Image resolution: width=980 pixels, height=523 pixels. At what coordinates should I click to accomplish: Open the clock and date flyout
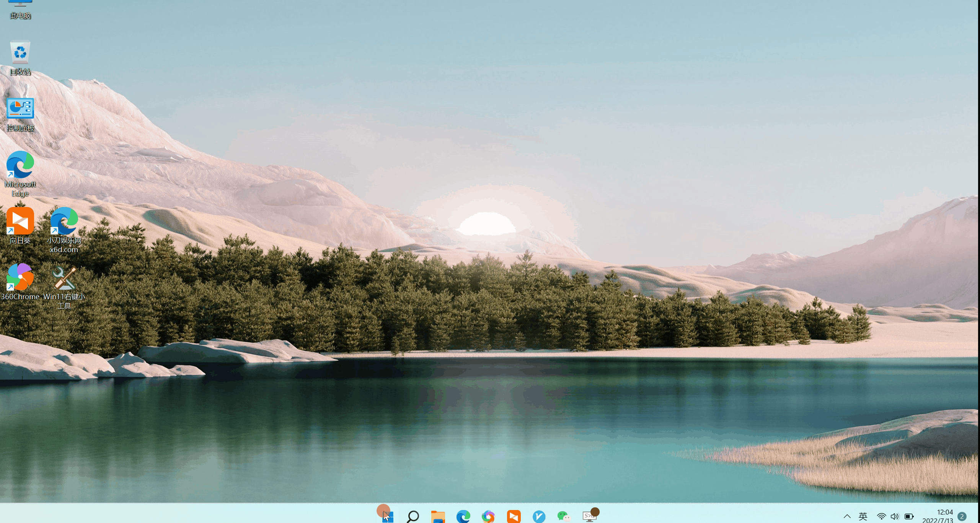938,516
